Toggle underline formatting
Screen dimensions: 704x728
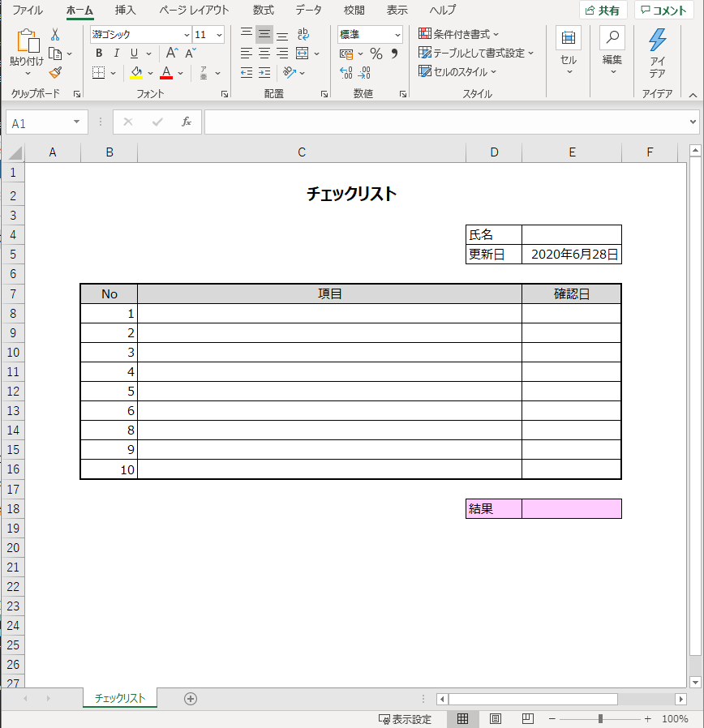pyautogui.click(x=133, y=53)
